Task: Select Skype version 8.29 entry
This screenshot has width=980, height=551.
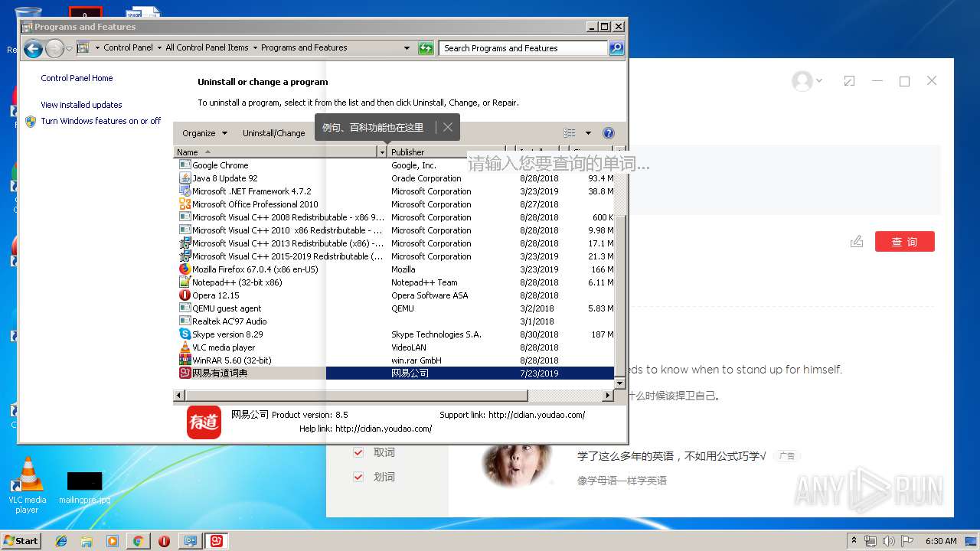Action: [x=227, y=334]
